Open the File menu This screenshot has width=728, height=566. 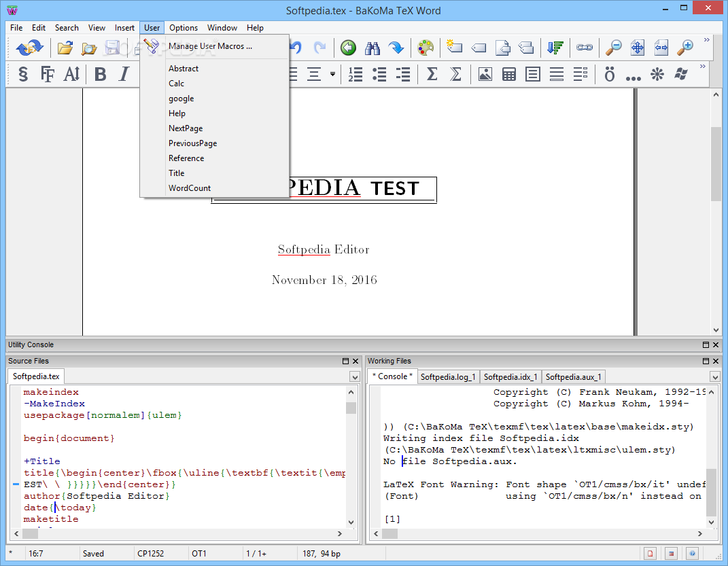click(16, 28)
